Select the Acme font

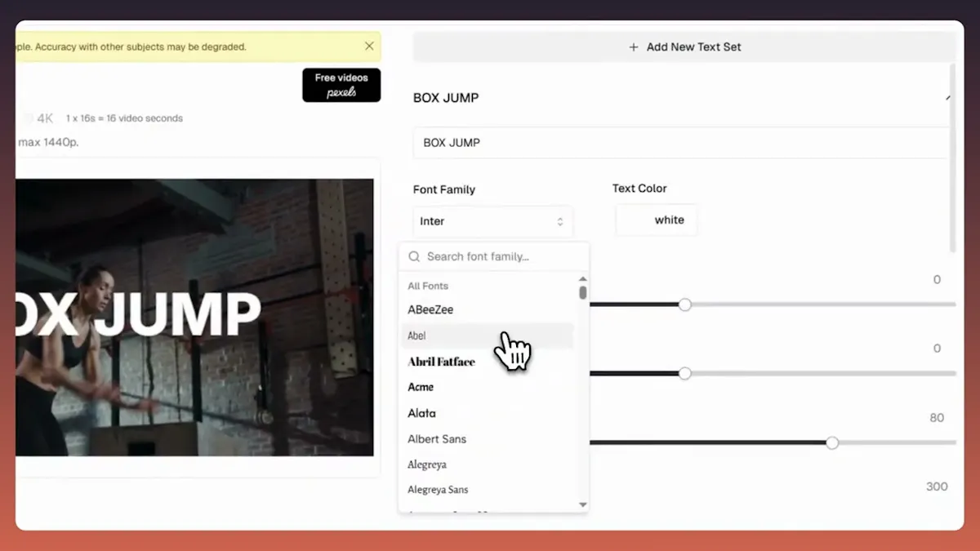487,387
